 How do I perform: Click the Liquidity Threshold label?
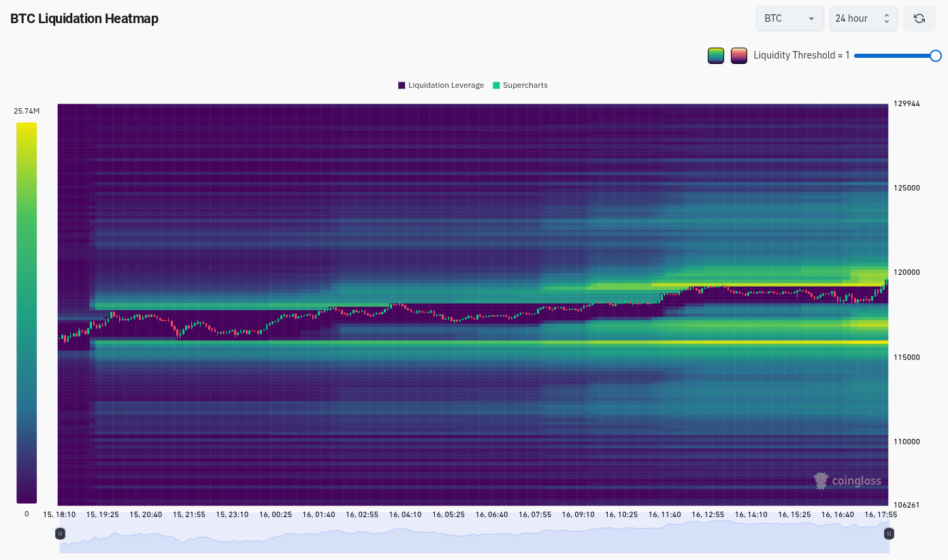coord(802,55)
